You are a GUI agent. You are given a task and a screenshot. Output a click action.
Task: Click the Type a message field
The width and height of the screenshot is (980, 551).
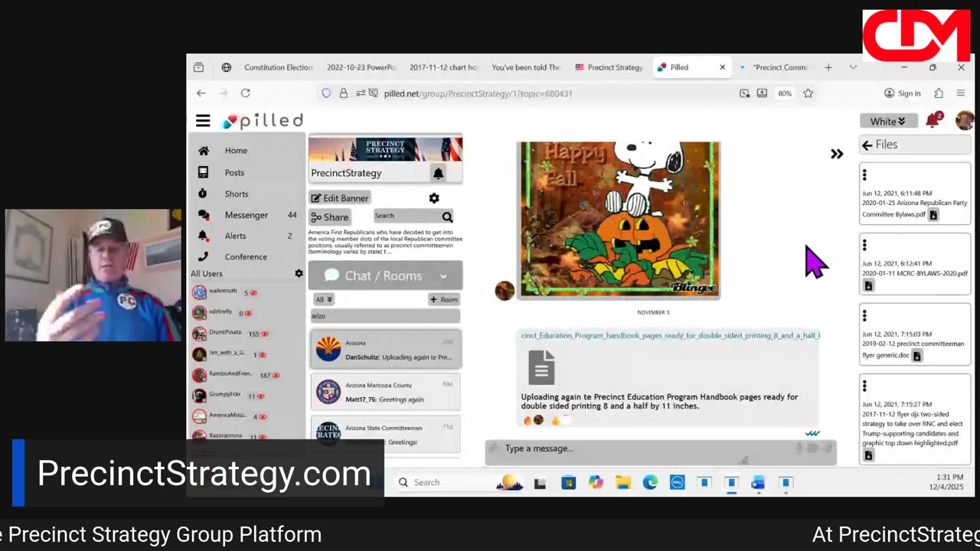pos(643,448)
